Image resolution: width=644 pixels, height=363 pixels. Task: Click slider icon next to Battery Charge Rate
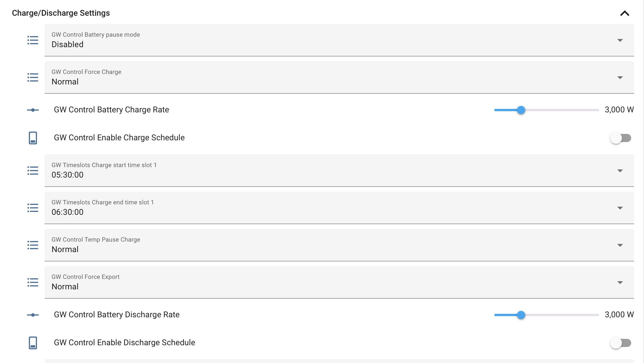(x=33, y=110)
